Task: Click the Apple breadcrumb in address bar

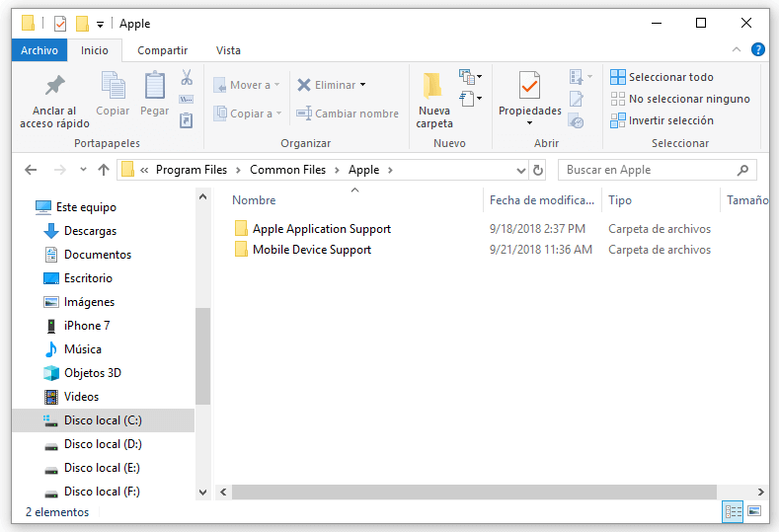Action: tap(363, 170)
